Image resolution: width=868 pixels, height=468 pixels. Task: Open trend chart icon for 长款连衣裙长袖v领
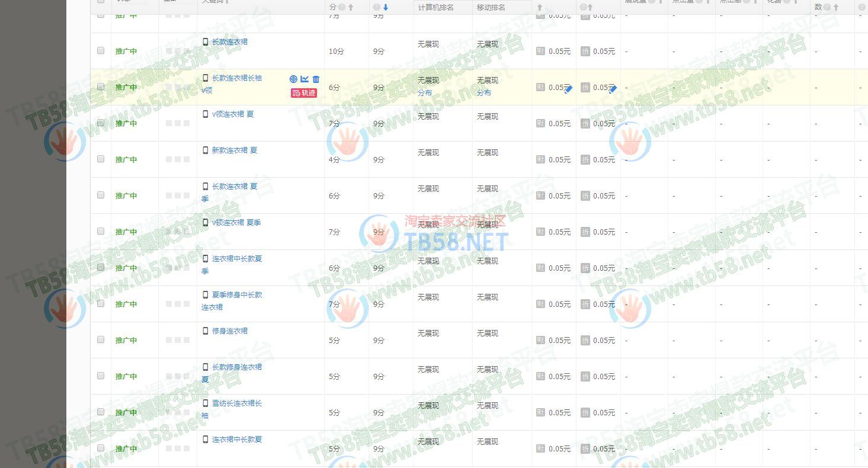click(305, 79)
